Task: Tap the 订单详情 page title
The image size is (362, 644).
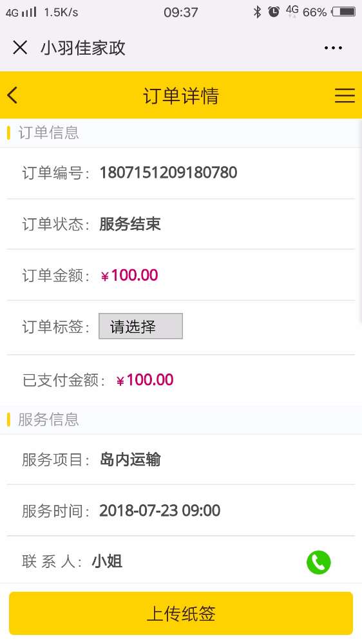Action: point(181,96)
